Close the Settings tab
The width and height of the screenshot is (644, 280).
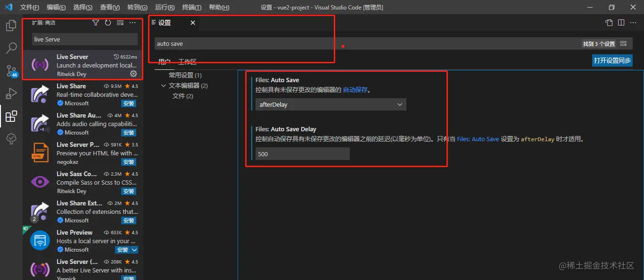(193, 23)
